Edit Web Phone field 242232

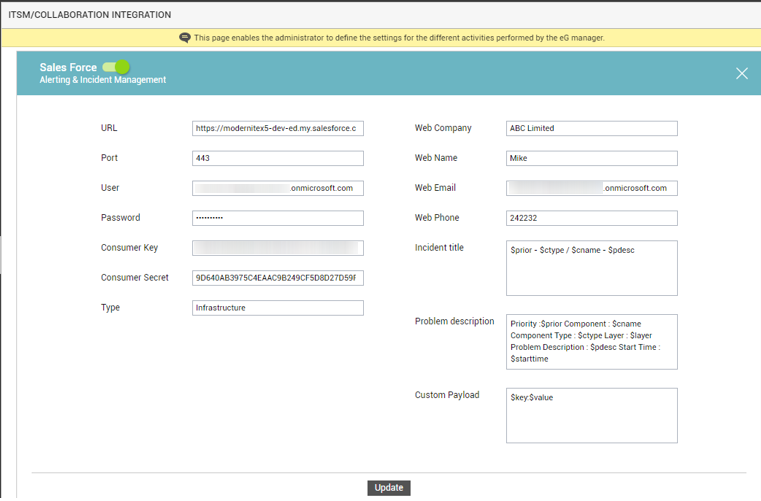(x=592, y=218)
